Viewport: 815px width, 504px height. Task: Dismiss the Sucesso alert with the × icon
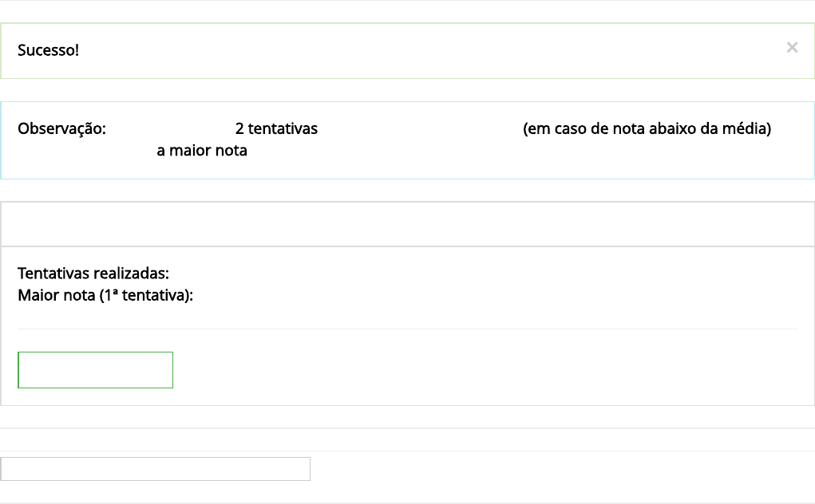tap(792, 48)
